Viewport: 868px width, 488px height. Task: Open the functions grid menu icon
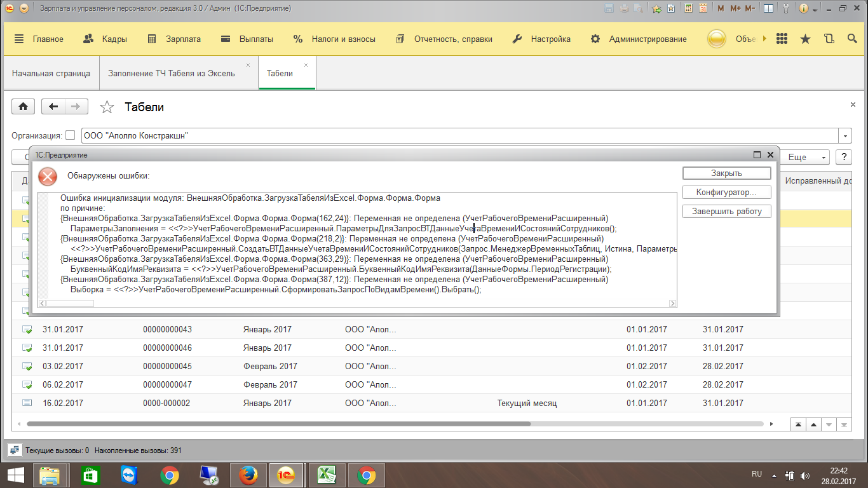click(782, 39)
